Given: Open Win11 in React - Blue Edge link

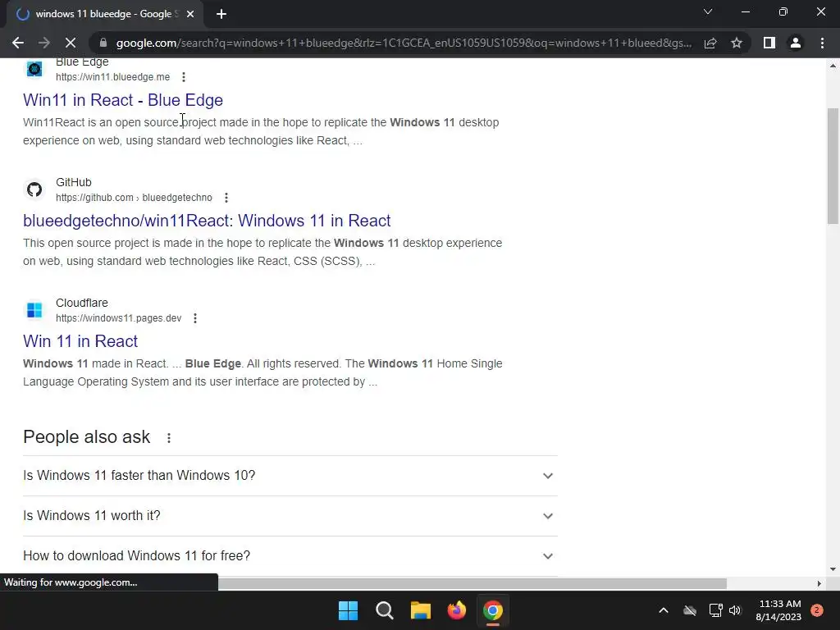Looking at the screenshot, I should tap(123, 100).
